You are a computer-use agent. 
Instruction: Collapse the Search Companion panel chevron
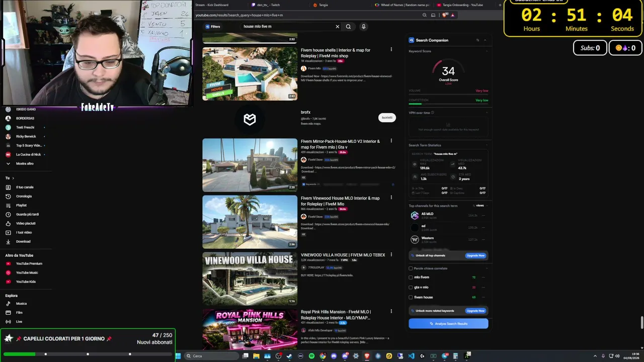(485, 40)
